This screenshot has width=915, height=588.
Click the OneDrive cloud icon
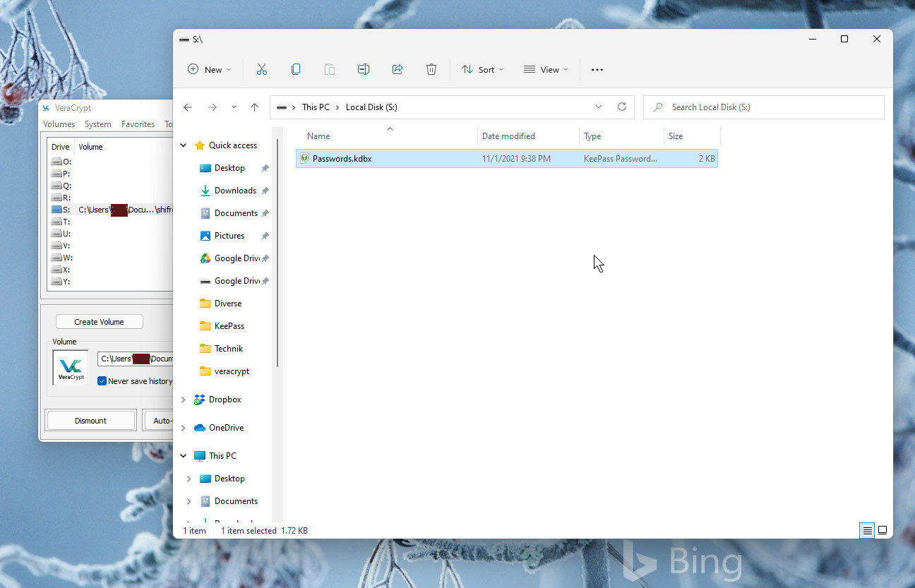[x=200, y=428]
